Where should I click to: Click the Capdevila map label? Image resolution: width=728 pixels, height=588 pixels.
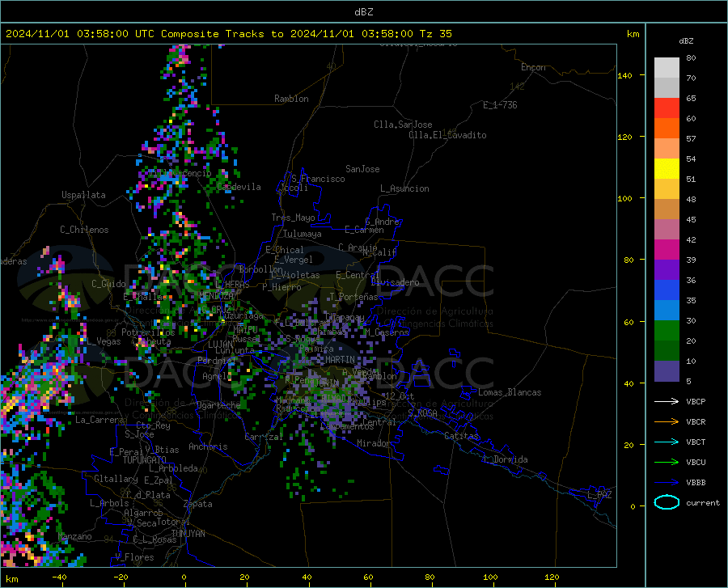239,187
